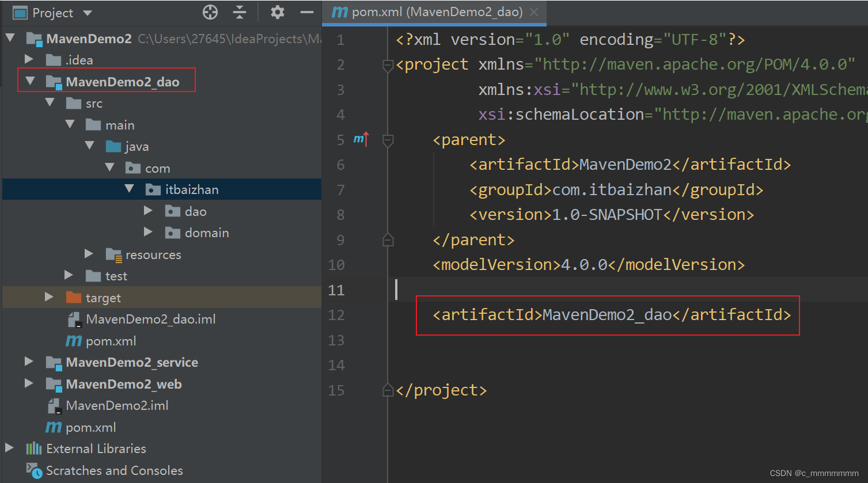The height and width of the screenshot is (483, 868).
Task: Click the Project panel window icon
Action: [20, 12]
